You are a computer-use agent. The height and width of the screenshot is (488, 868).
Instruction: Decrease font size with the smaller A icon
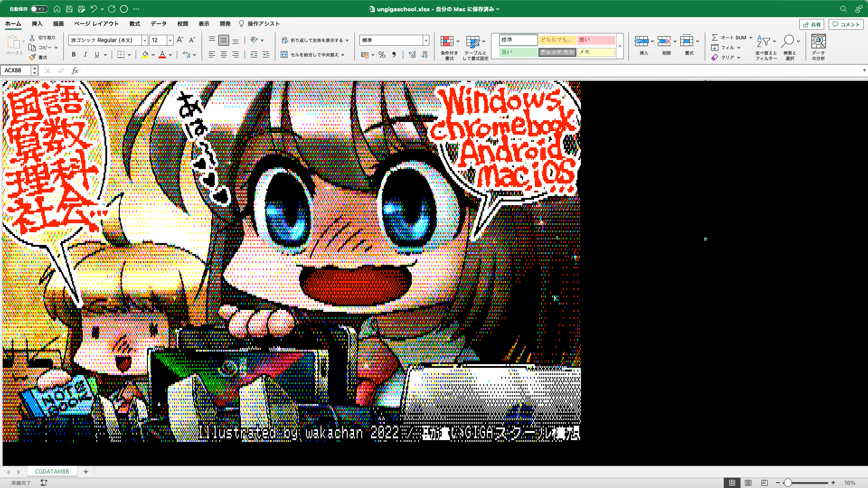(x=192, y=40)
